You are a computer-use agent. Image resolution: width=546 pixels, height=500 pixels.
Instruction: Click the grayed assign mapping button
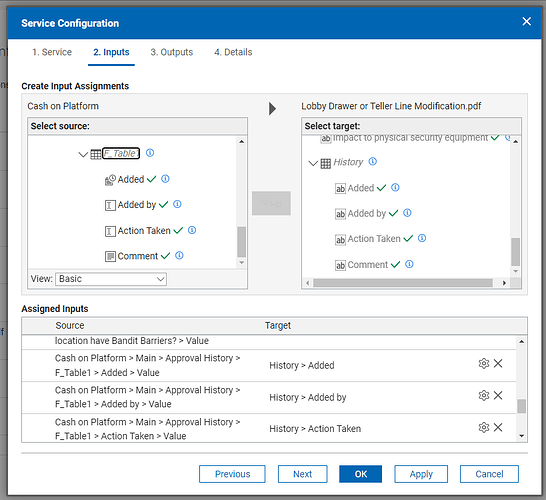coord(271,203)
